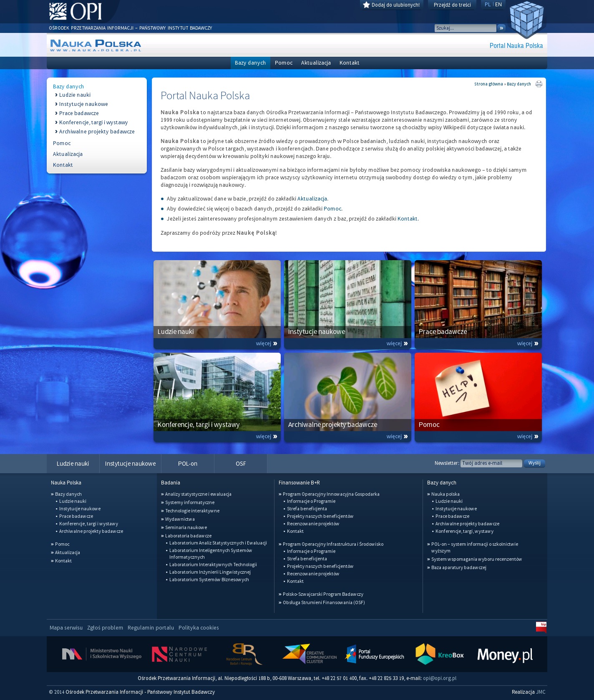Click the Narodowe Centrum Nauki logo

[179, 654]
